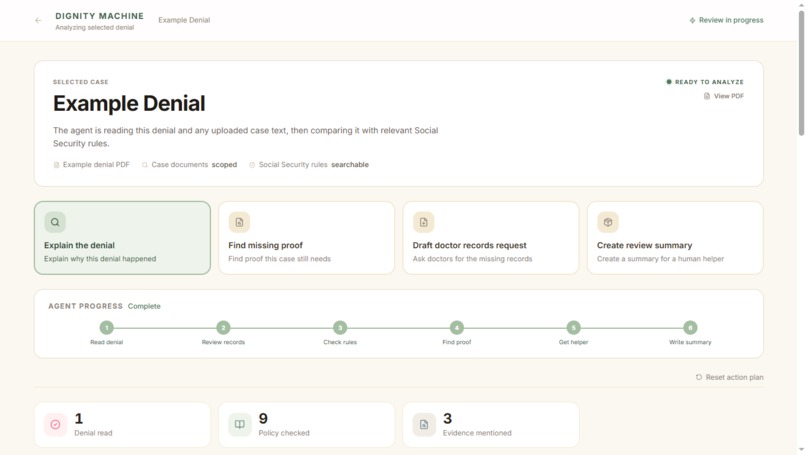806x455 pixels.
Task: Click the magnifier icon on Explain the denial
Action: (x=55, y=222)
